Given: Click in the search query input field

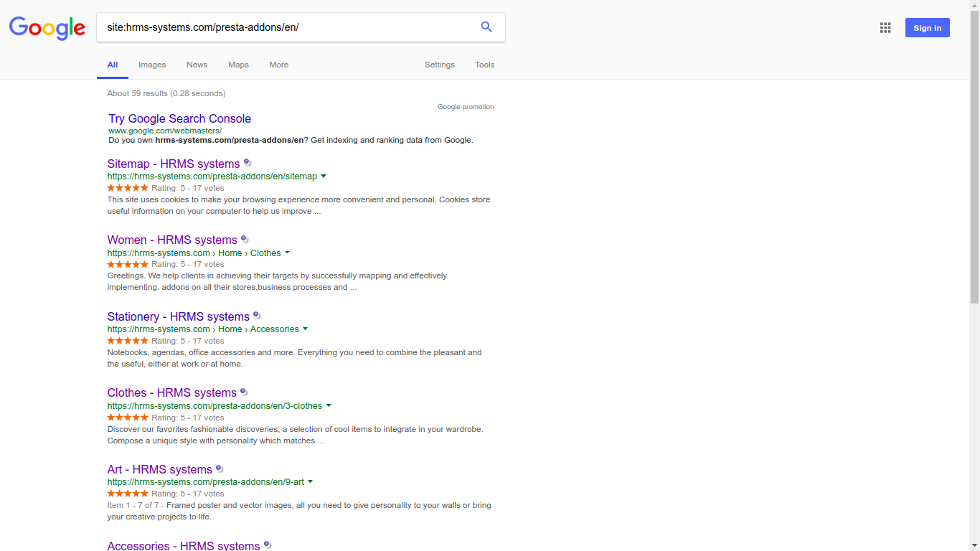Looking at the screenshot, I should click(287, 27).
